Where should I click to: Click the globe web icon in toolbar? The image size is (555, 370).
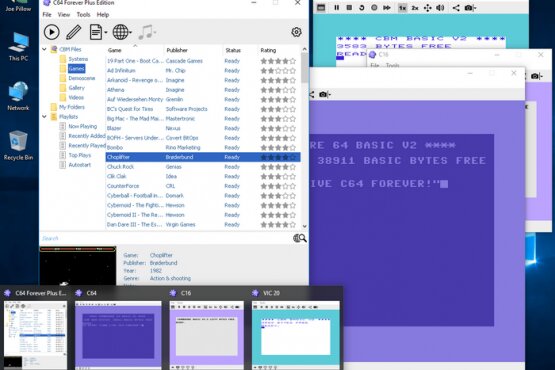pyautogui.click(x=122, y=32)
